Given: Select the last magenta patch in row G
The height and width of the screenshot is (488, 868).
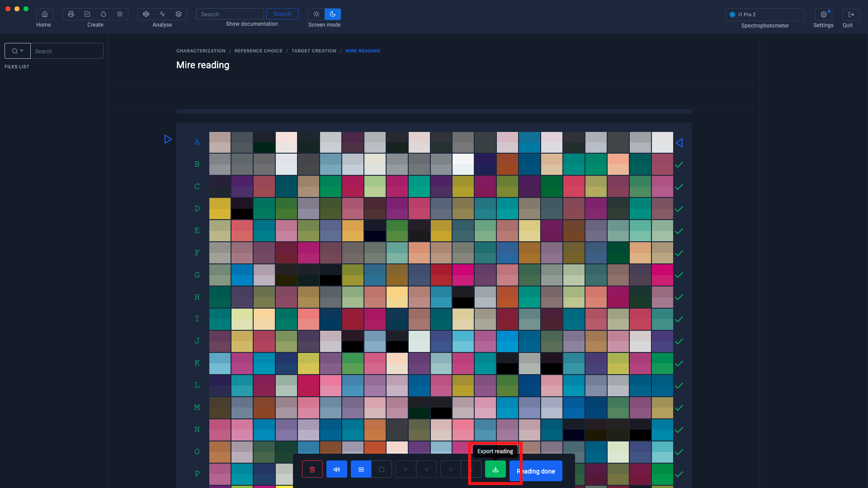Looking at the screenshot, I should click(662, 275).
